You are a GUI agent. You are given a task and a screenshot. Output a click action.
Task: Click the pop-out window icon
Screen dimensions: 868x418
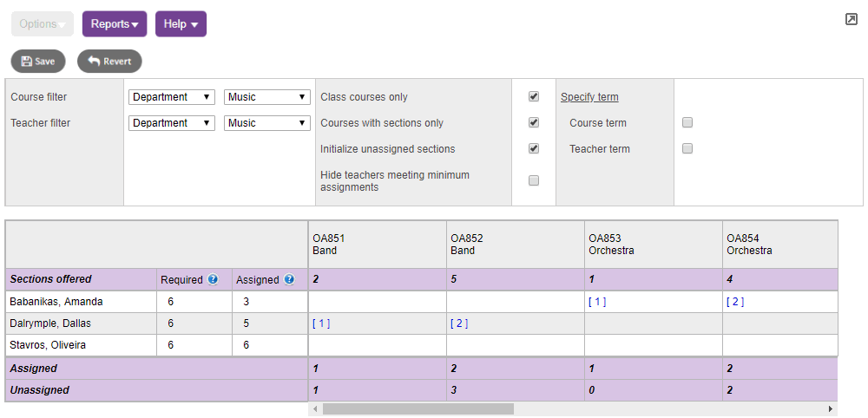pos(852,19)
